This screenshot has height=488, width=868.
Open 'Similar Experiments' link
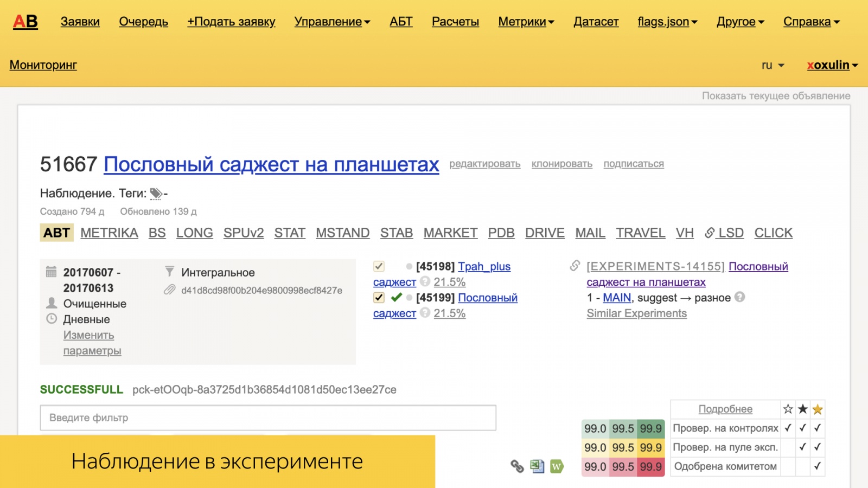pos(636,313)
